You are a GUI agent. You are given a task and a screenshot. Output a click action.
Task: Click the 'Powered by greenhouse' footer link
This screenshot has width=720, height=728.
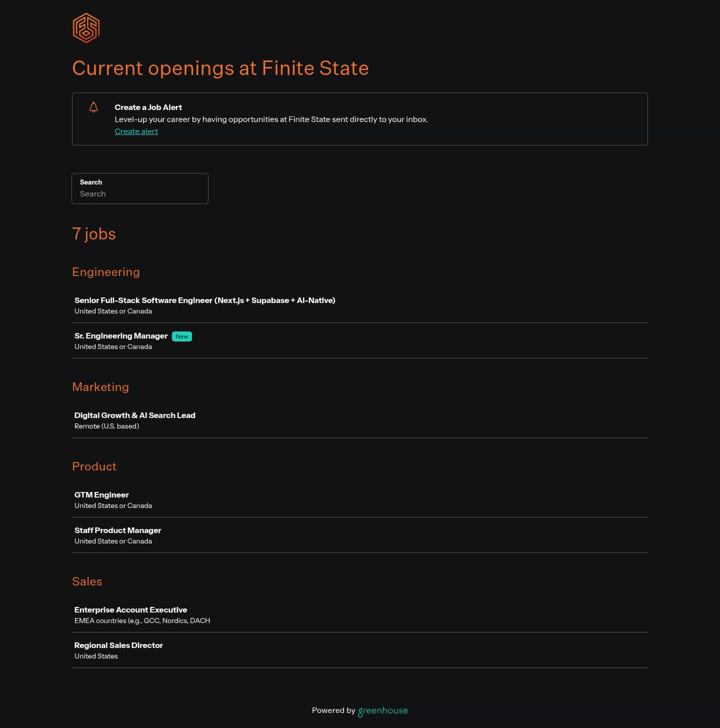[359, 710]
